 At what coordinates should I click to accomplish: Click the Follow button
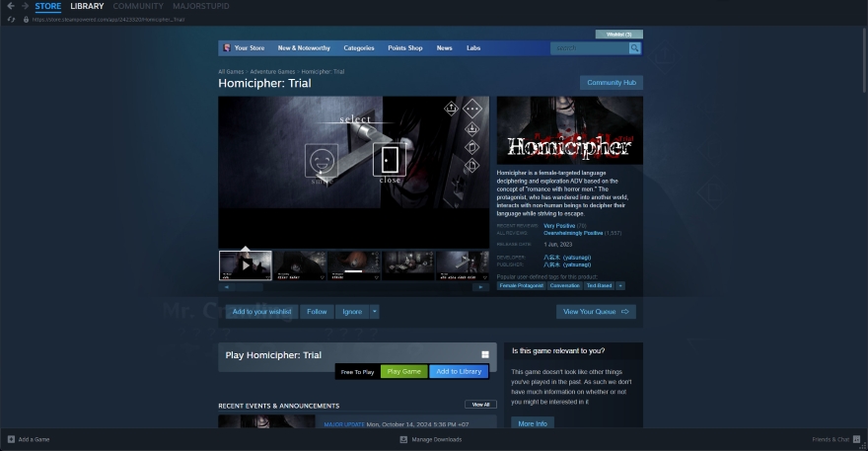[317, 312]
